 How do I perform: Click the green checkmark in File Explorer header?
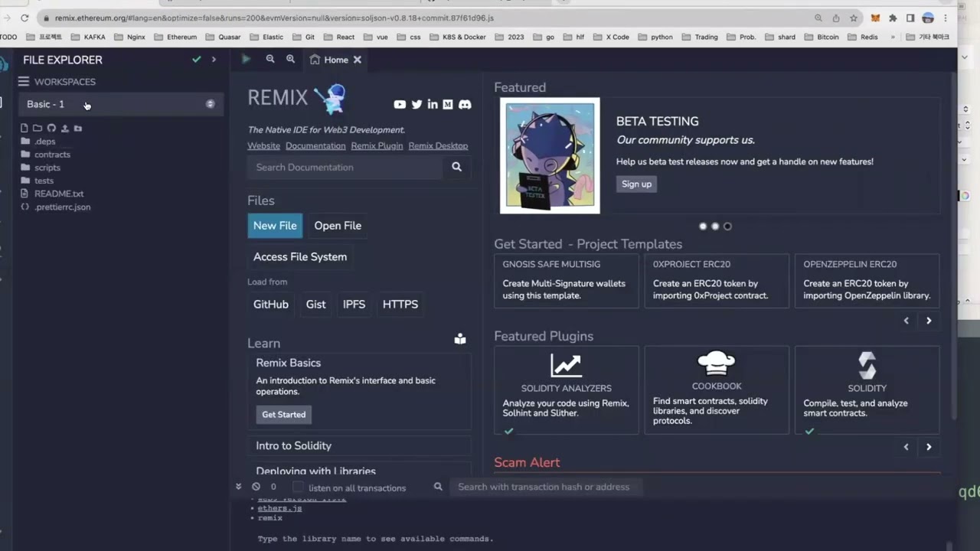tap(197, 59)
